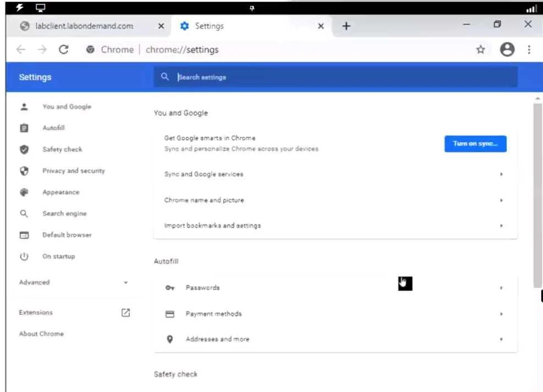Select Appearance in the sidebar
This screenshot has height=392, width=543.
click(61, 192)
